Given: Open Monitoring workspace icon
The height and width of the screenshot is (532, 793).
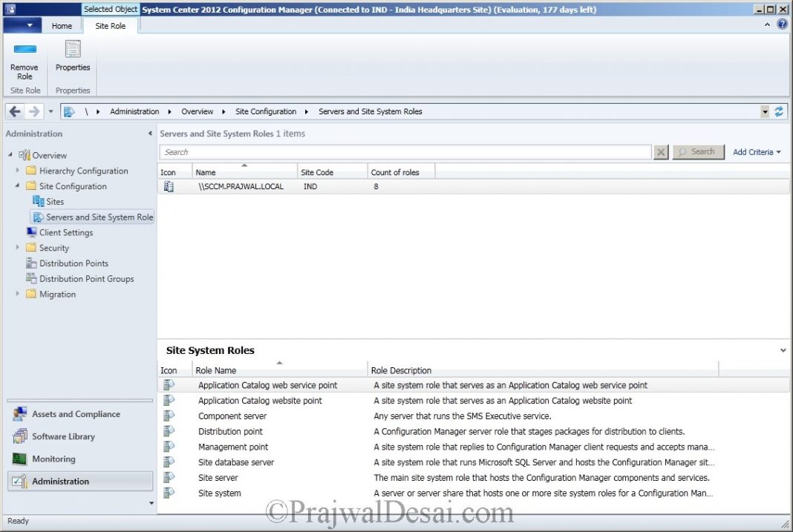Looking at the screenshot, I should pyautogui.click(x=20, y=459).
